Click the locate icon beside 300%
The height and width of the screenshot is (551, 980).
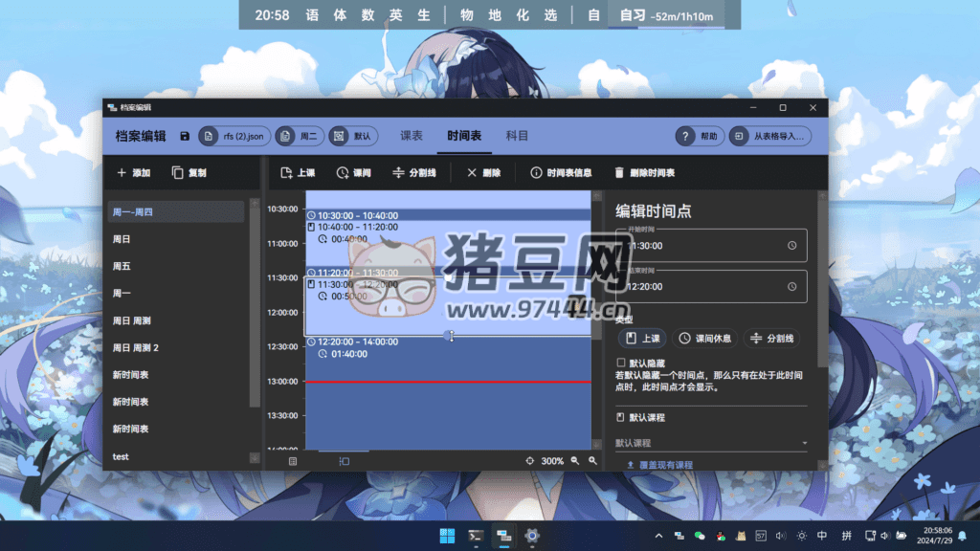point(530,461)
